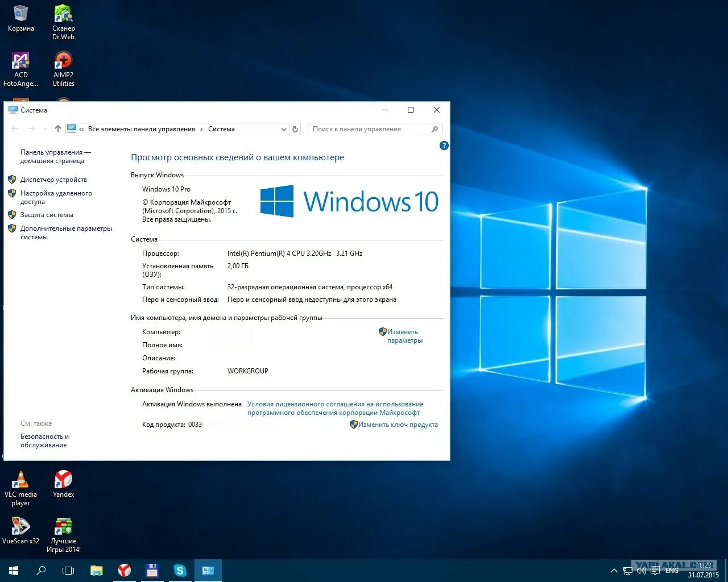Open the Recycle Bin (Корзина) desktop icon
Viewport: 728px width, 582px height.
point(20,18)
